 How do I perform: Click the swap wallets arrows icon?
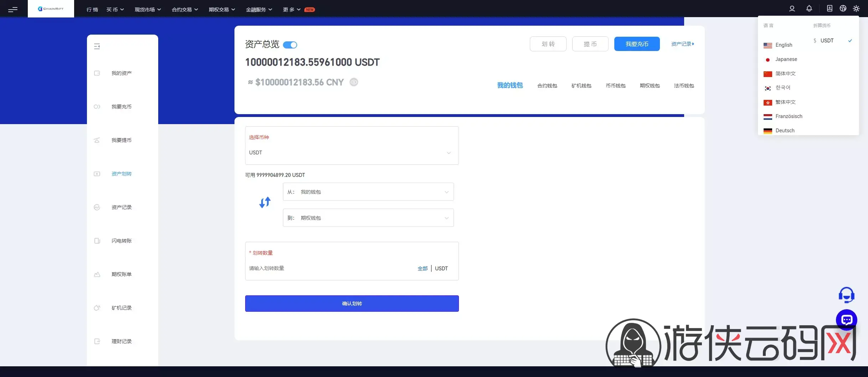coord(265,203)
